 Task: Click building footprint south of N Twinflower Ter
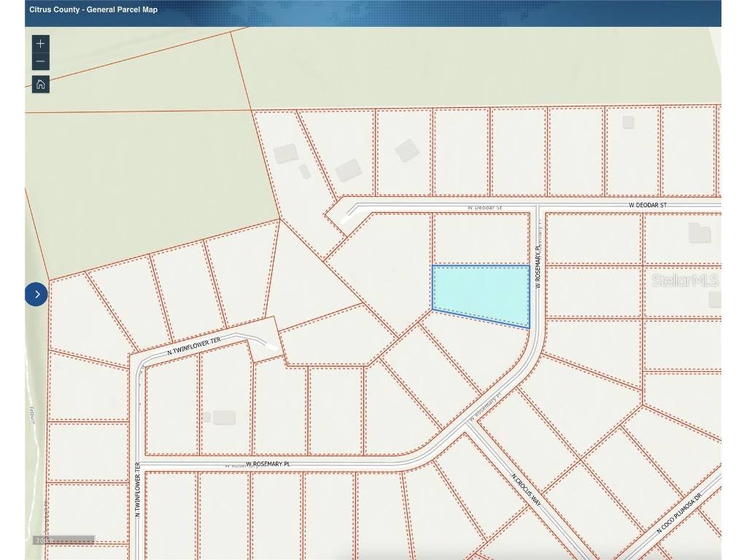click(223, 418)
